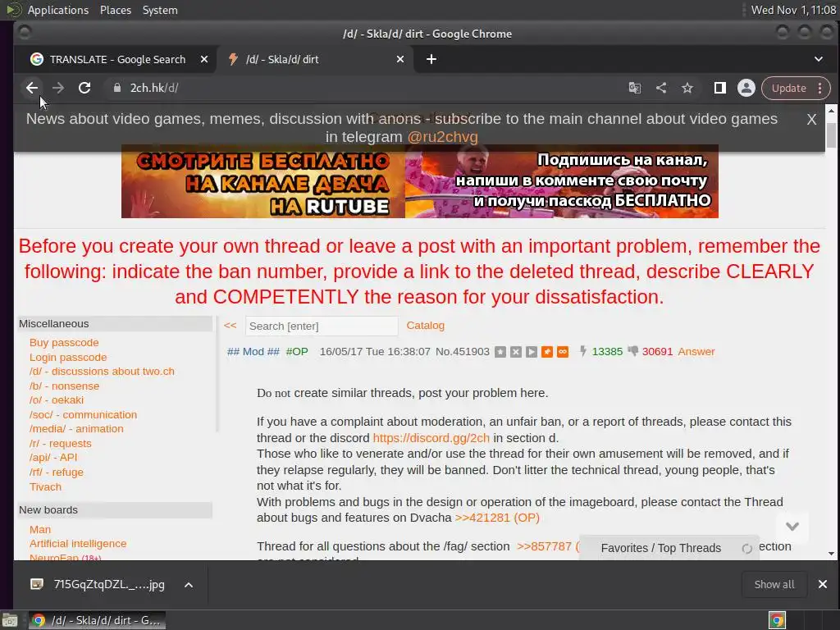Image resolution: width=840 pixels, height=630 pixels.
Task: Click the image file icon in downloads bar
Action: pyautogui.click(x=37, y=584)
